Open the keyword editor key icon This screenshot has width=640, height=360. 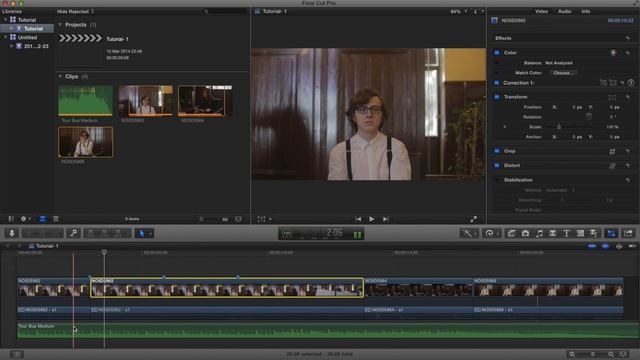[74, 233]
